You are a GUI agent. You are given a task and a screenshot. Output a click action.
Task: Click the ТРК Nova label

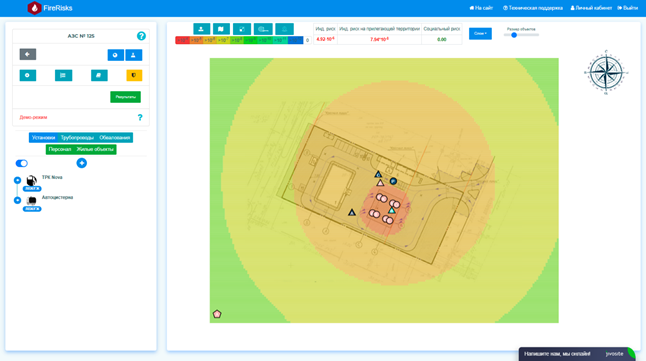pyautogui.click(x=52, y=177)
